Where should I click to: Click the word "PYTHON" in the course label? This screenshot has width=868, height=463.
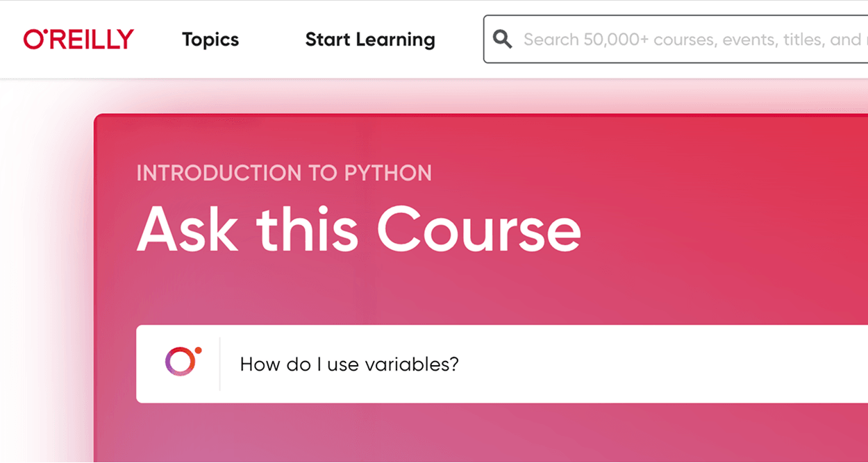pos(388,173)
